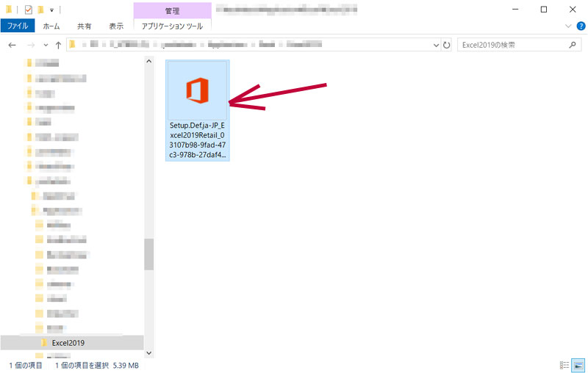Go back with the left arrow button
The width and height of the screenshot is (588, 373).
pyautogui.click(x=12, y=45)
